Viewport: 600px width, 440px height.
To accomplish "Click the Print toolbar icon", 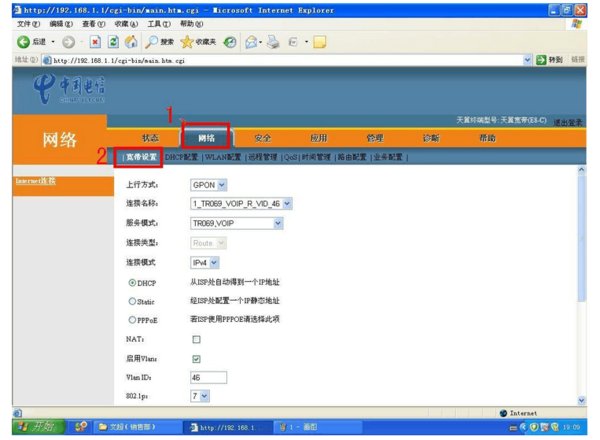I will coord(273,42).
